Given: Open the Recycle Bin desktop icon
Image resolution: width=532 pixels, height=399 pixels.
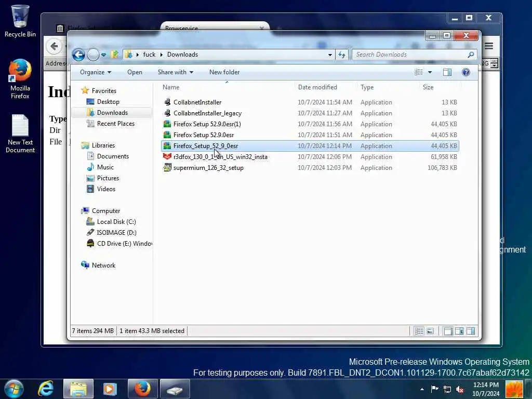Looking at the screenshot, I should pos(20,21).
